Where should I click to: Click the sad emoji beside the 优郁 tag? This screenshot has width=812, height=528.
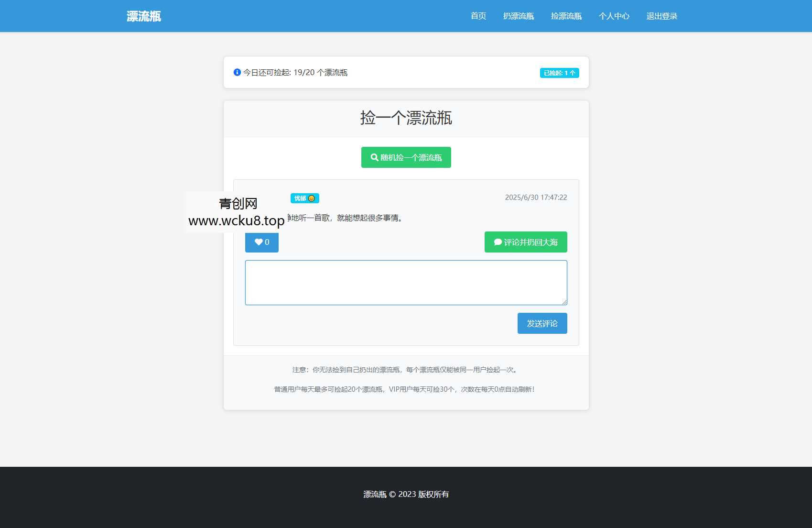click(313, 198)
